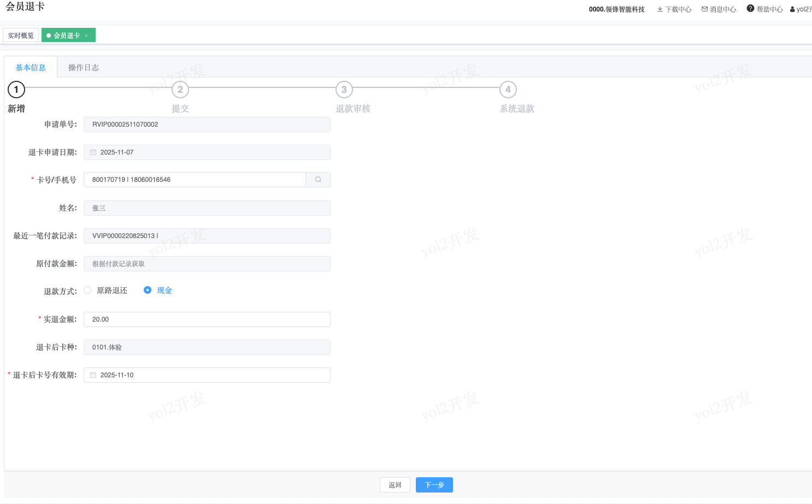Switch to 基本信息 tab
The height and width of the screenshot is (504, 812).
coord(31,67)
